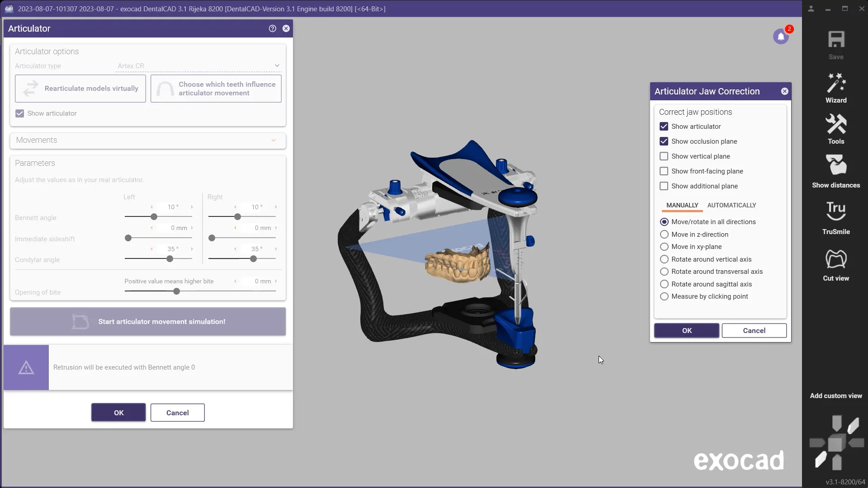
Task: Open the notifications bell
Action: [x=781, y=36]
